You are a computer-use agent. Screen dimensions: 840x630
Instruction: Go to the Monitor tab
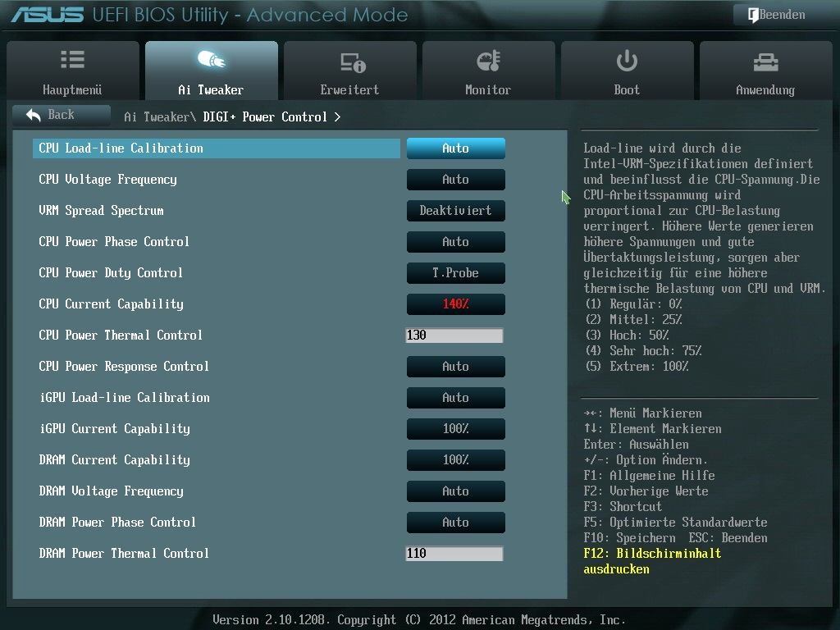click(488, 71)
